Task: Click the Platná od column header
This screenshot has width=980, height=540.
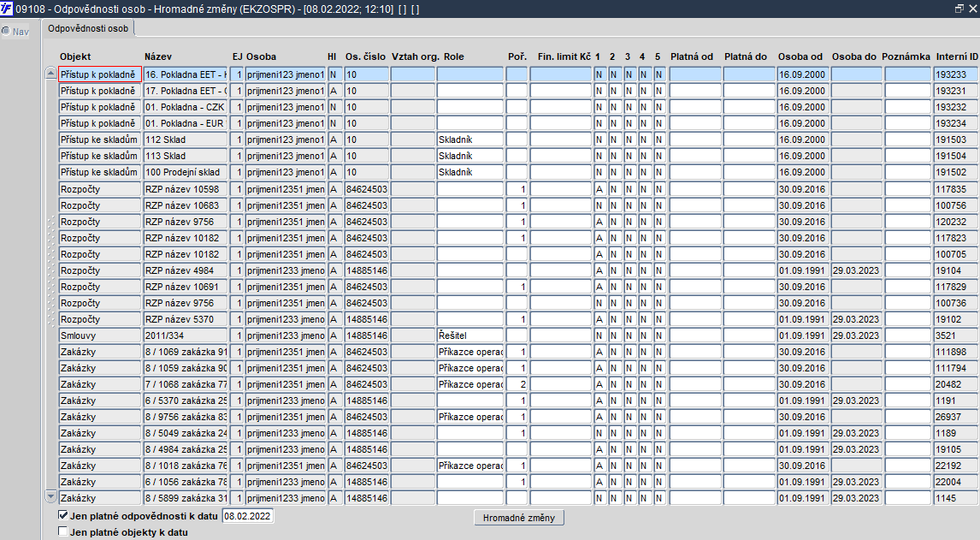Action: click(x=692, y=56)
